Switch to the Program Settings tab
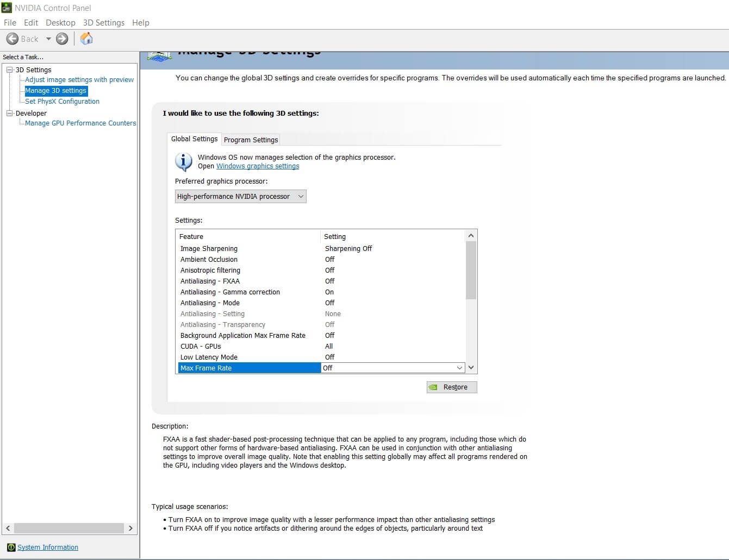This screenshot has height=560, width=729. click(x=251, y=140)
